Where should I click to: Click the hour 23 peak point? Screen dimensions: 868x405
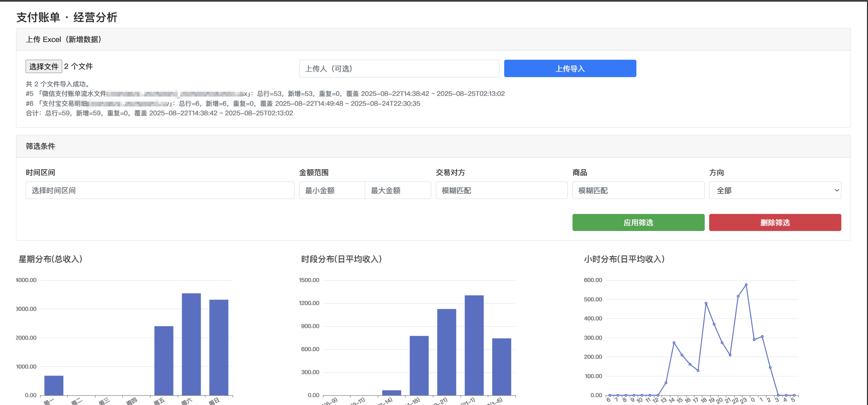coord(746,285)
